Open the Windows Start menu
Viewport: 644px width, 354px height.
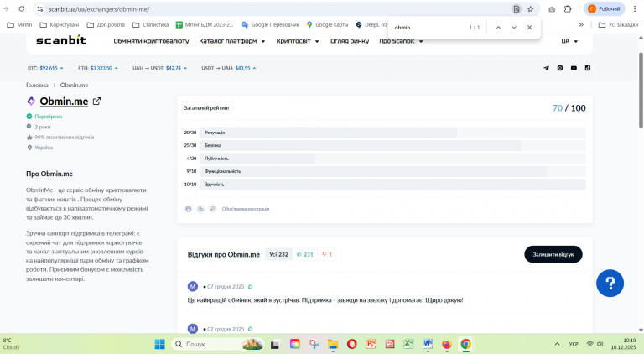tap(160, 344)
